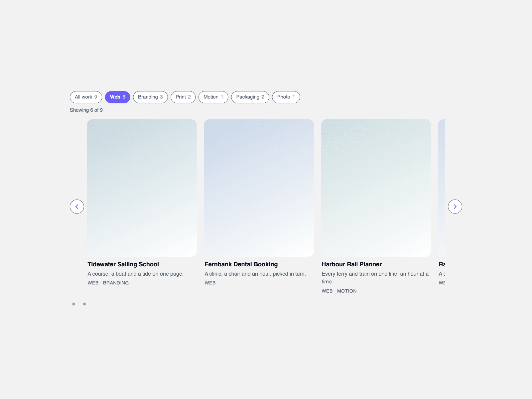
Task: Click the Harbour Rail Planner title
Action: point(351,264)
